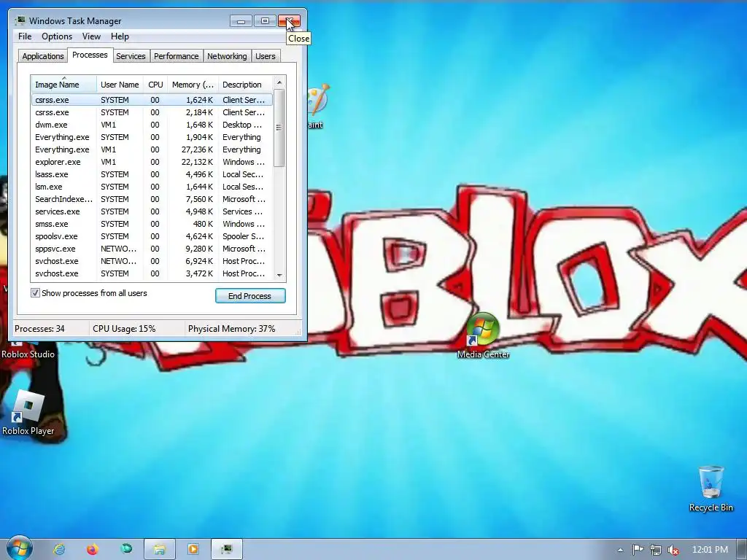Select csrss.exe row with 2,184 K

point(152,112)
